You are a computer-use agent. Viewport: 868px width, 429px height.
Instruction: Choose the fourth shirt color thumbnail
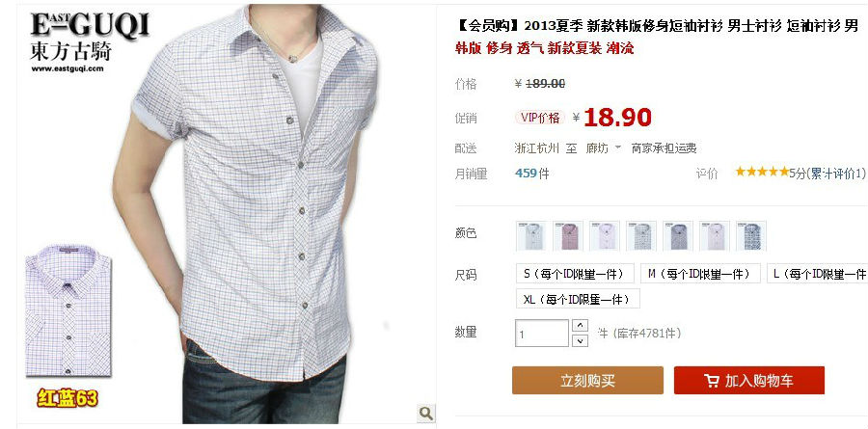coord(641,235)
